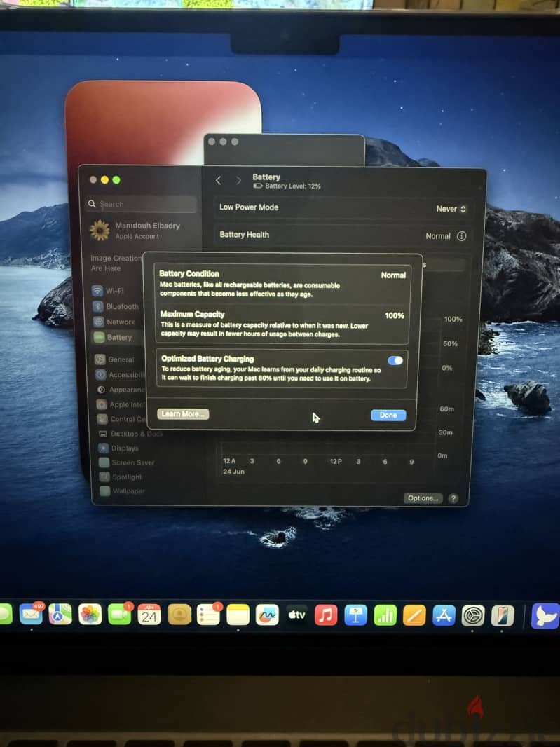The width and height of the screenshot is (560, 747).
Task: Open Desktop & Dock settings
Action: (130, 434)
